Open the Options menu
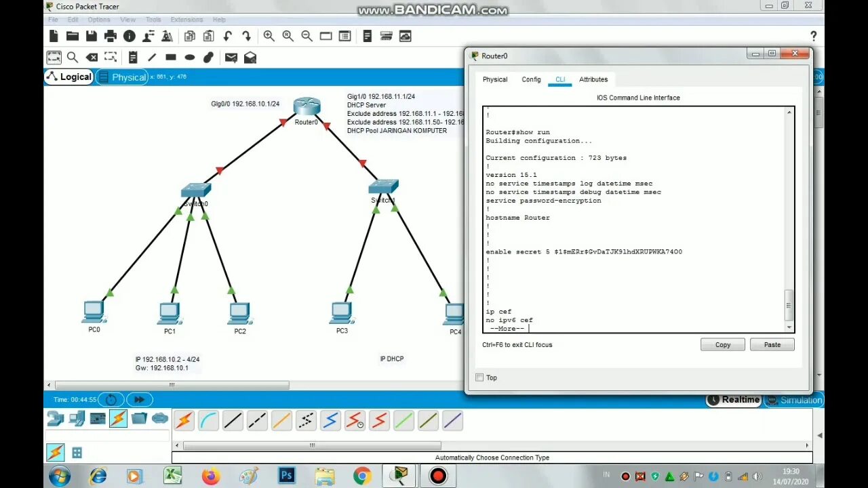 click(x=99, y=20)
